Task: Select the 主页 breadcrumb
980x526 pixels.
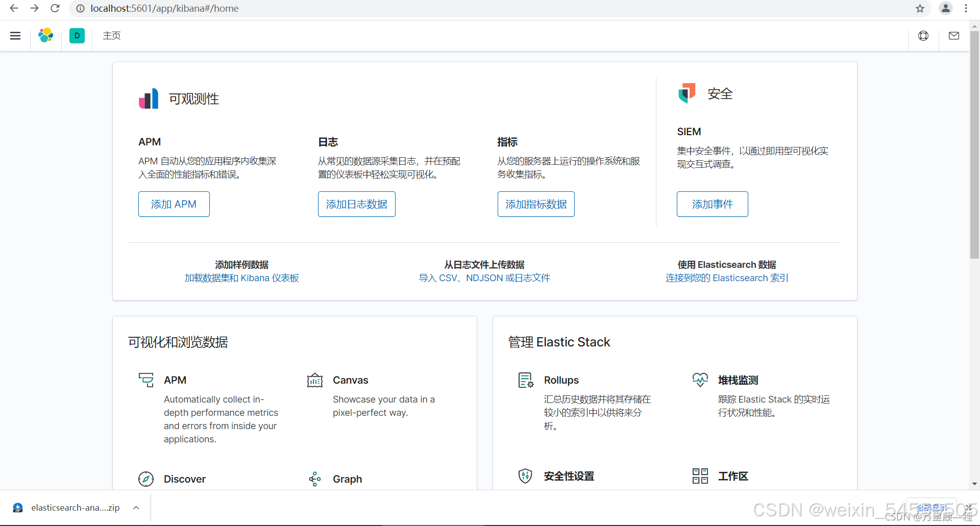Action: [112, 36]
